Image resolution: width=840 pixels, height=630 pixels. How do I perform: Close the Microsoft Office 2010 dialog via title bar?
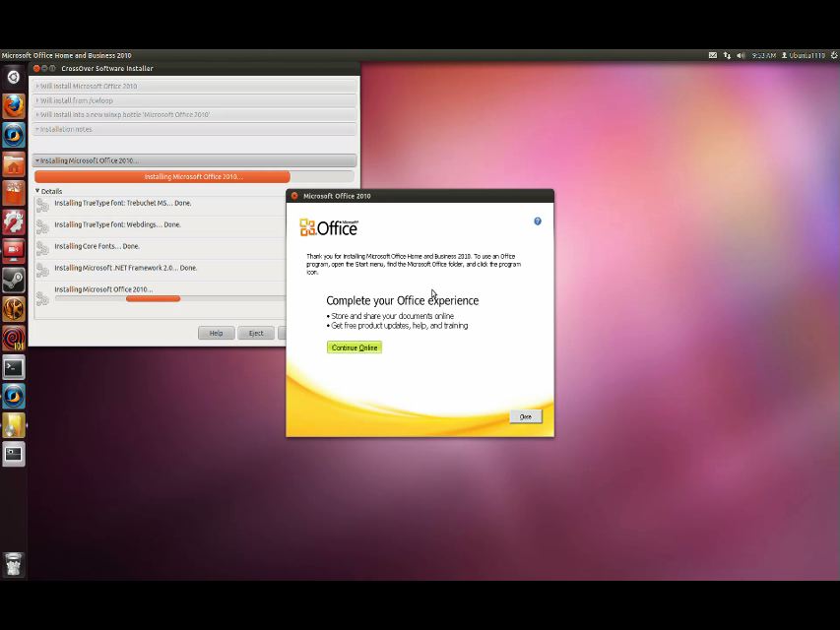pyautogui.click(x=294, y=196)
